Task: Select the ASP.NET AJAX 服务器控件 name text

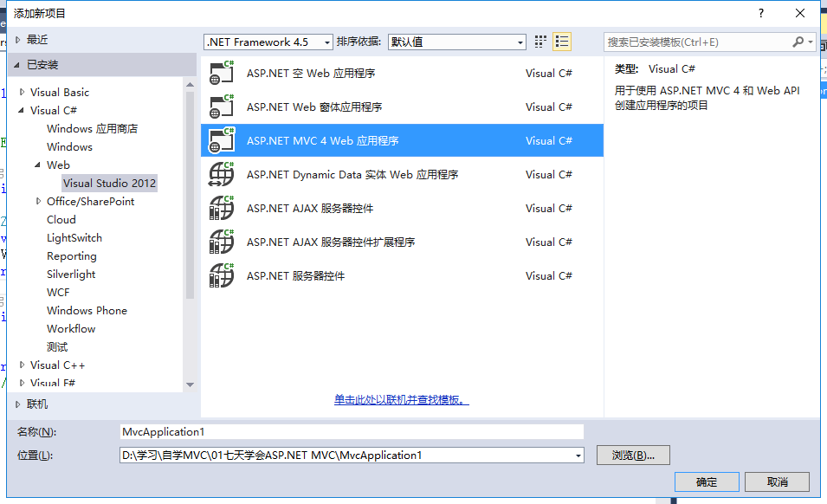Action: pos(310,208)
